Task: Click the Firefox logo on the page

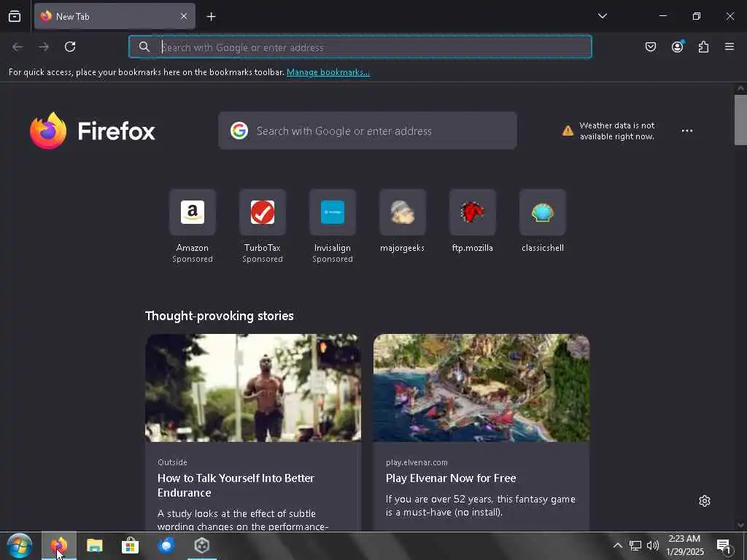Action: pos(93,131)
